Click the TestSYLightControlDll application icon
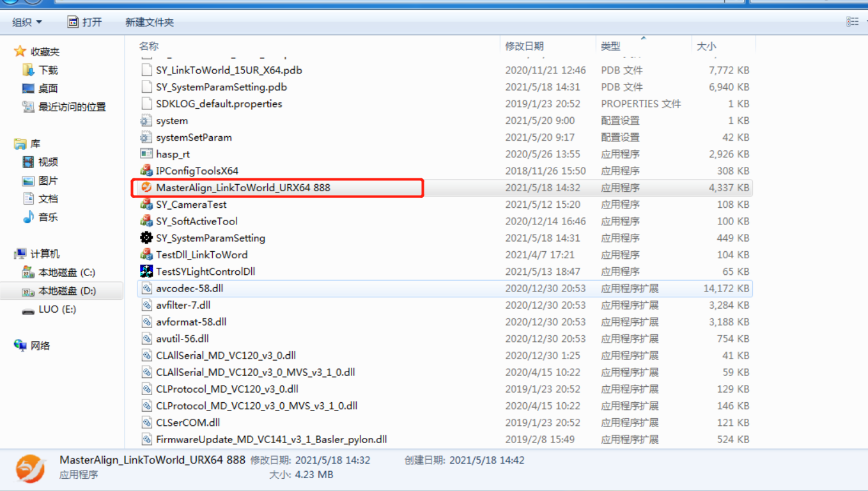The width and height of the screenshot is (868, 491). (146, 272)
